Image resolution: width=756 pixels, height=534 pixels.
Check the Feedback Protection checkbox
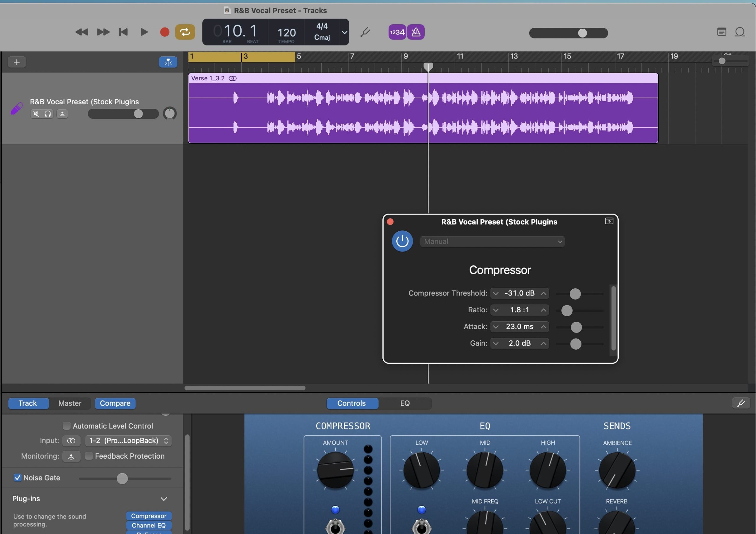click(89, 456)
